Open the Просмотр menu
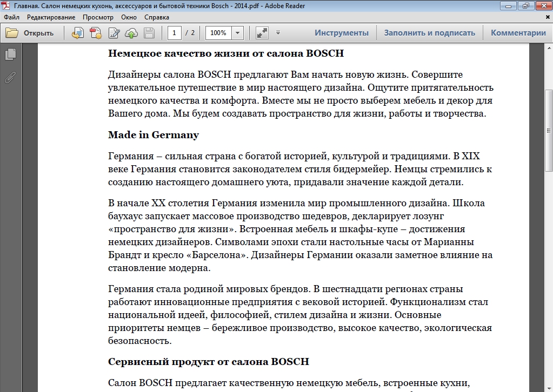The width and height of the screenshot is (553, 392). tap(98, 17)
